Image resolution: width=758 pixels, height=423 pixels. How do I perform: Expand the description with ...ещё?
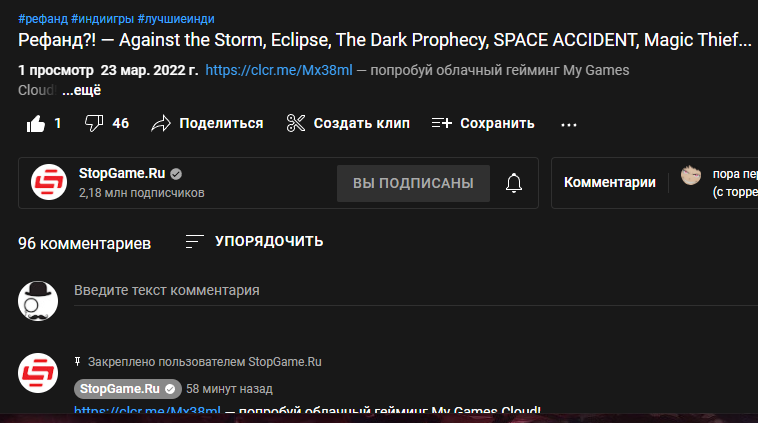(82, 90)
